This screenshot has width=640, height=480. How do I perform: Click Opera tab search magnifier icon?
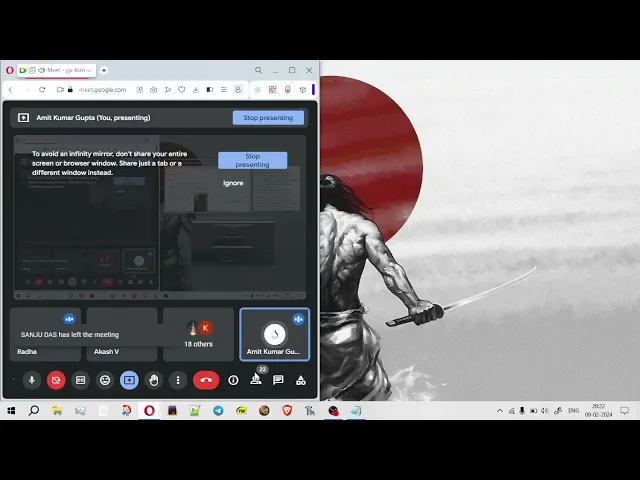(258, 70)
